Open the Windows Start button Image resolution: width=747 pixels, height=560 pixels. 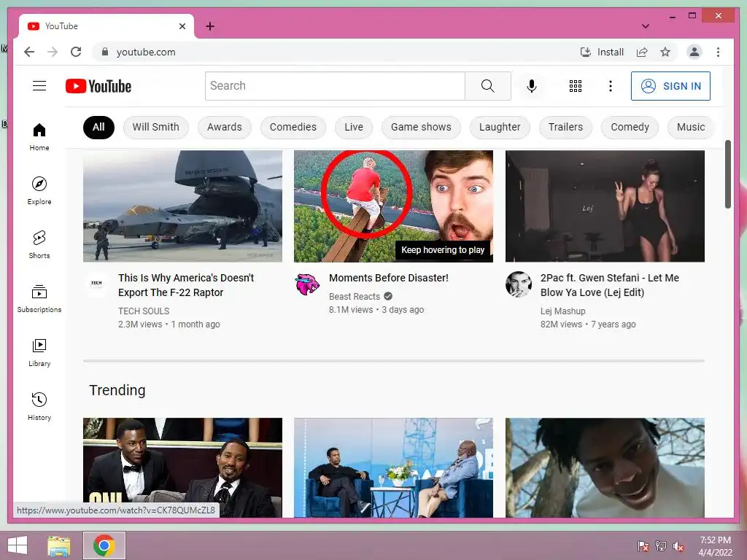point(18,545)
